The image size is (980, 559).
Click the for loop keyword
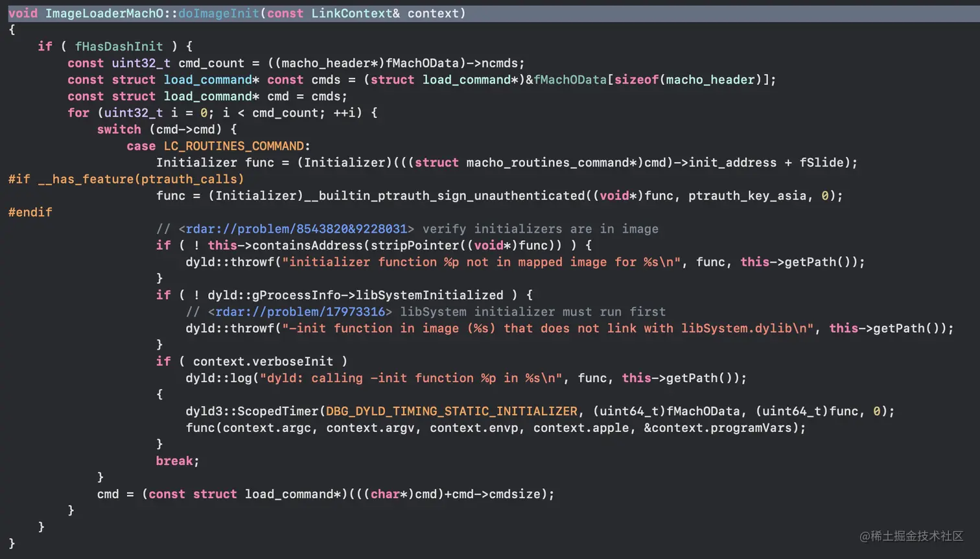pyautogui.click(x=78, y=113)
